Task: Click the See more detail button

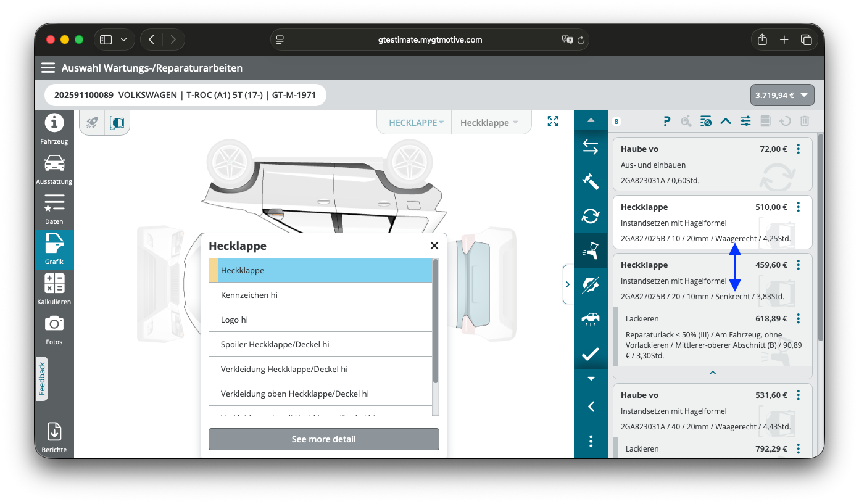Action: click(x=324, y=439)
